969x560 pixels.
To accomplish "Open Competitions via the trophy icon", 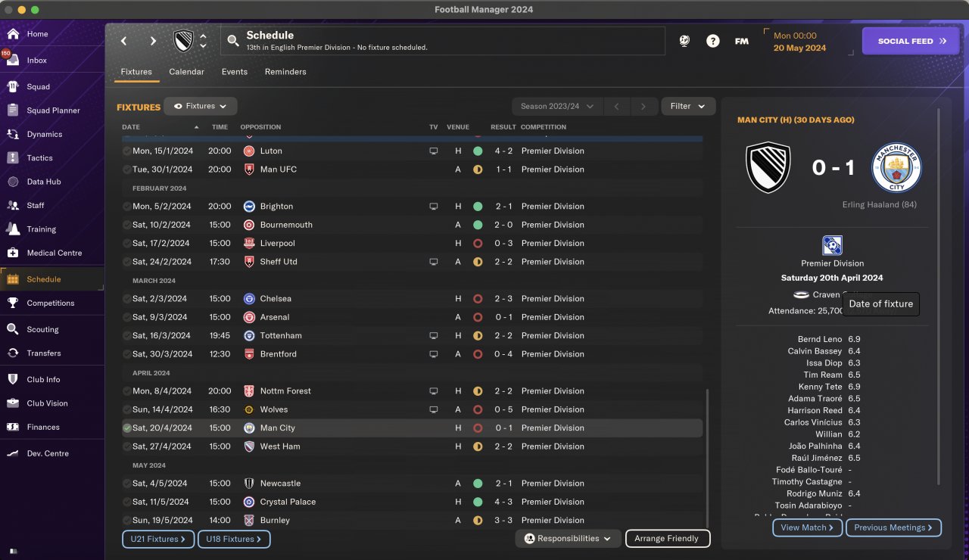I will pos(13,303).
